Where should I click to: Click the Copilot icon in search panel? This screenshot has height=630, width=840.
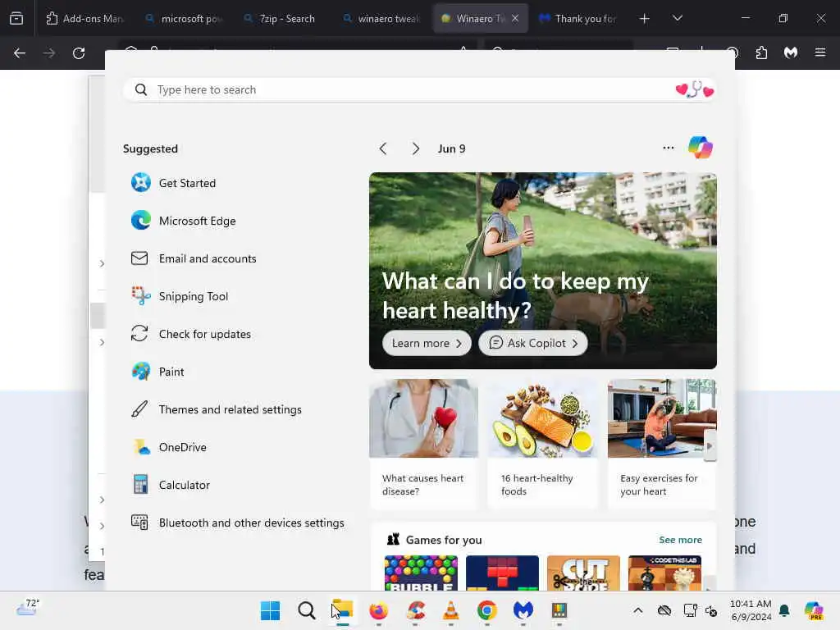click(x=701, y=148)
